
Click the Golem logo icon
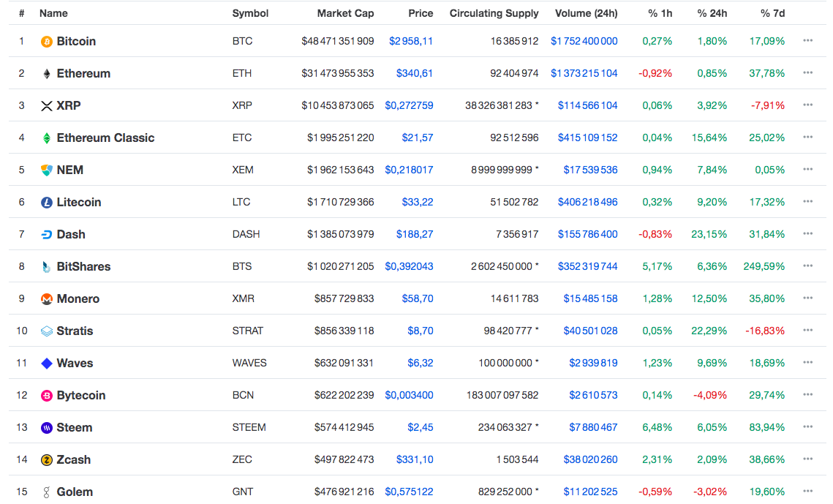click(47, 492)
